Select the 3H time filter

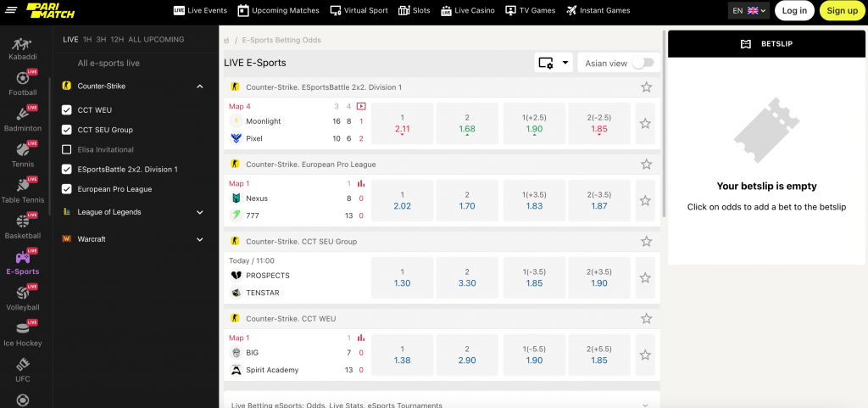(x=101, y=39)
